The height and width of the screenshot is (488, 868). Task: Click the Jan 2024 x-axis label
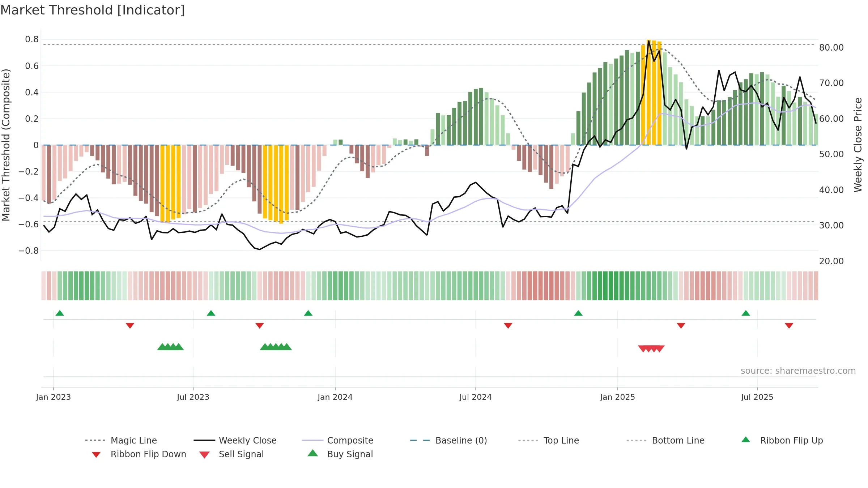pyautogui.click(x=335, y=397)
